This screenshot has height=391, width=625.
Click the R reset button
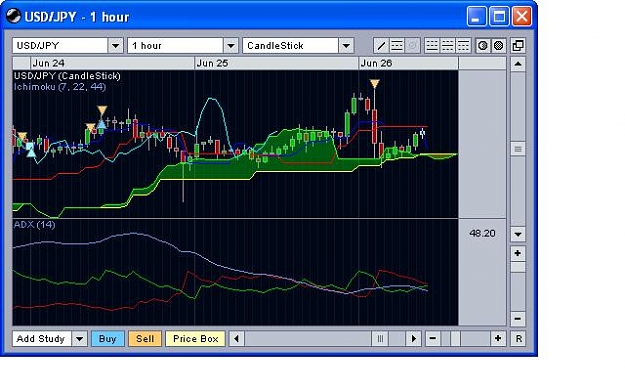pos(518,339)
